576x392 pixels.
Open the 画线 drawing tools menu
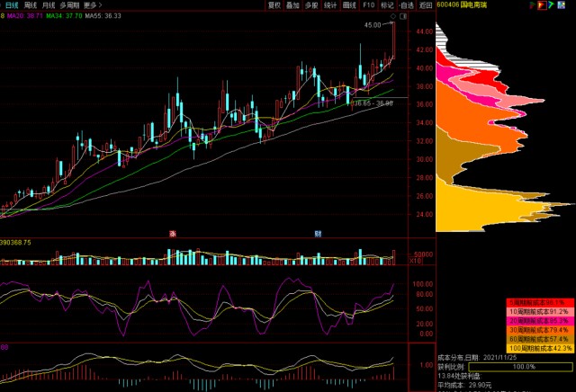[349, 5]
